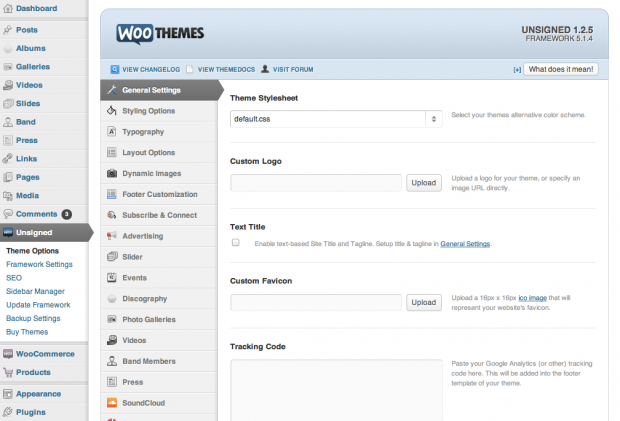Viewport: 620px width, 421px height.
Task: Open the Layout Options tab
Action: (159, 153)
